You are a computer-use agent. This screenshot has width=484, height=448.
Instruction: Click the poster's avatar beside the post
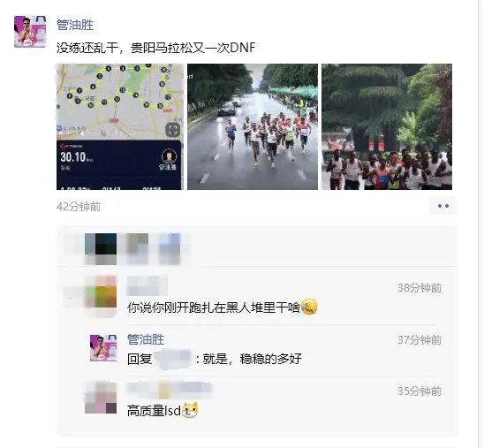point(30,32)
